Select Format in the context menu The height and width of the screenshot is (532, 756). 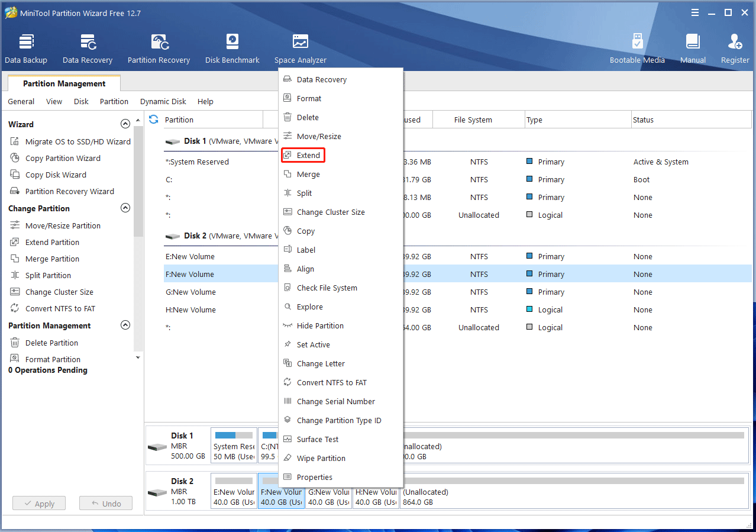[x=341, y=98]
